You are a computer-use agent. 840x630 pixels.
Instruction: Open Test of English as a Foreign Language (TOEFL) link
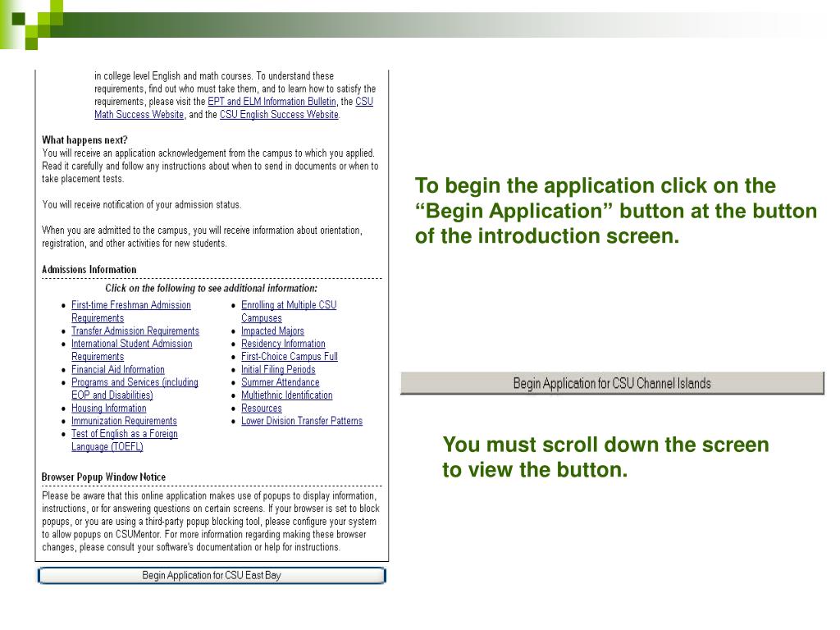[125, 440]
